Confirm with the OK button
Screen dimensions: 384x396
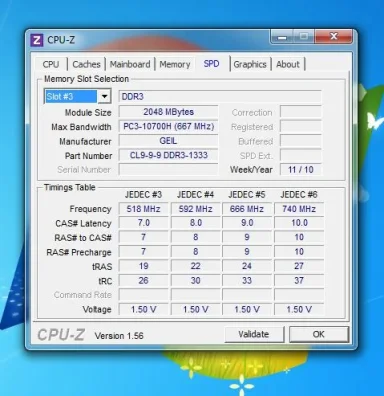319,334
